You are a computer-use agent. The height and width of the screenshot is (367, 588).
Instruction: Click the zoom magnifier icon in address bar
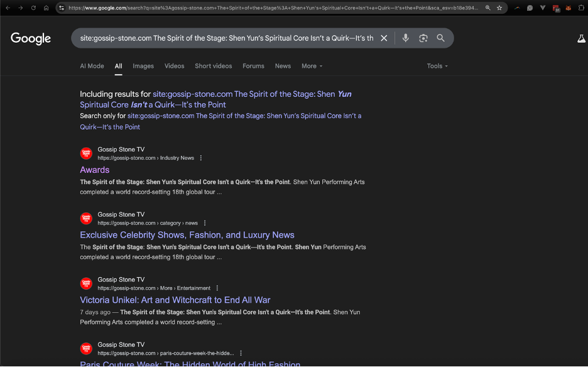point(488,8)
